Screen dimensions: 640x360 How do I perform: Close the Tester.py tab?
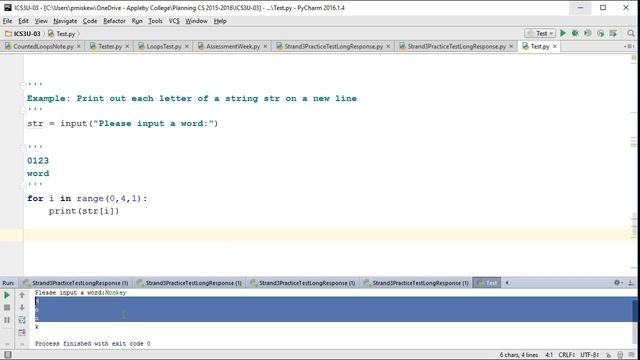[x=127, y=47]
